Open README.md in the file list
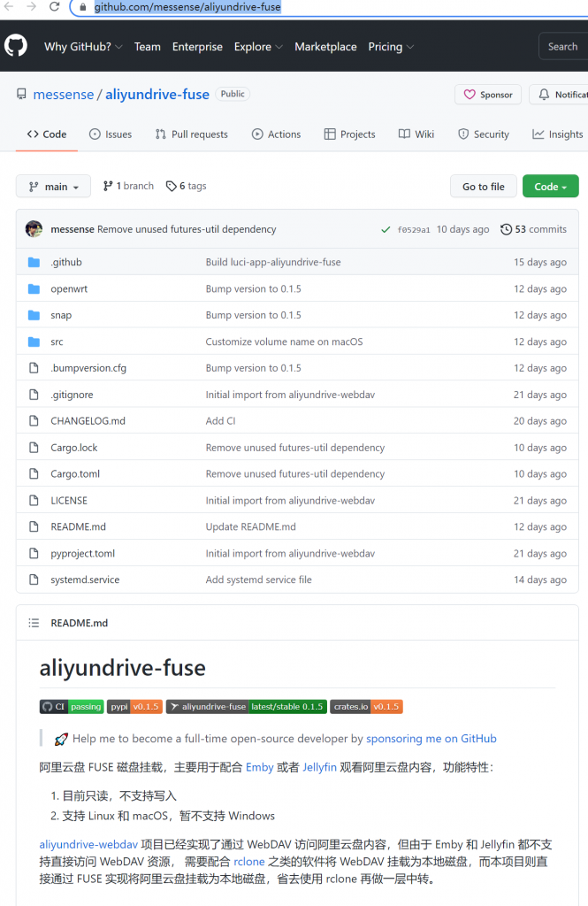The image size is (588, 906). click(78, 527)
